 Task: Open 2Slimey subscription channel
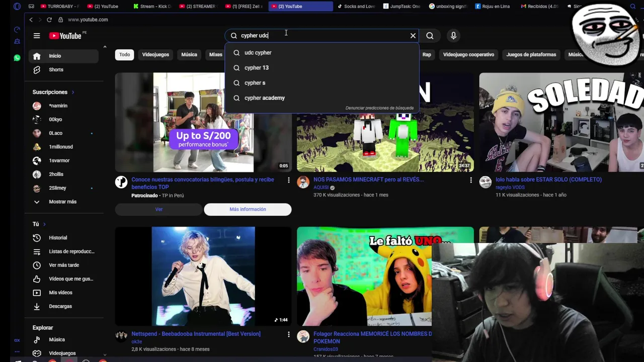57,188
